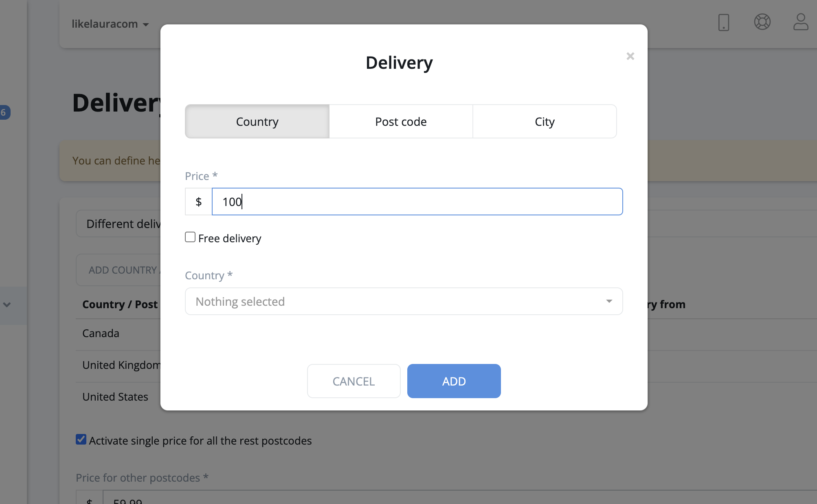Screen dimensions: 817x504
Task: Click the United States table row
Action: click(115, 397)
